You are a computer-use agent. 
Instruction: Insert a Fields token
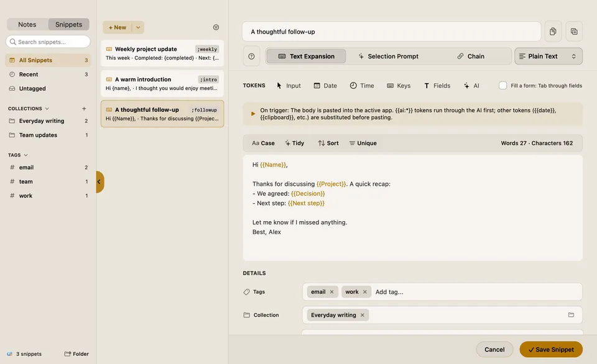(x=437, y=86)
